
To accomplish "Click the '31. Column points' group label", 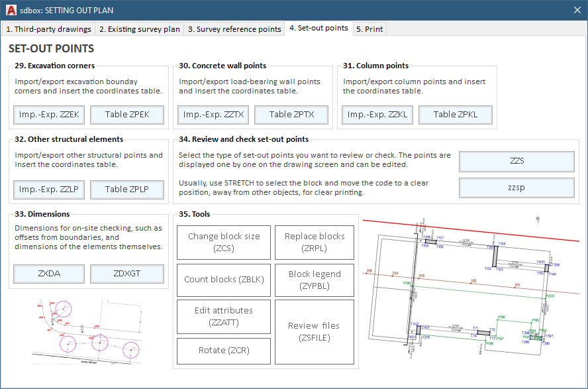I will (x=375, y=66).
